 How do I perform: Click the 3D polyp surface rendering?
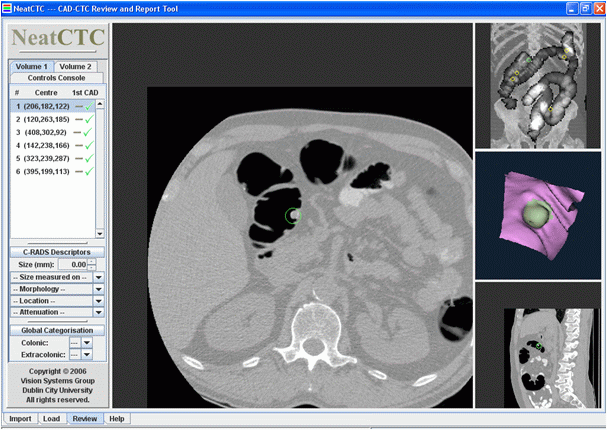click(x=538, y=216)
